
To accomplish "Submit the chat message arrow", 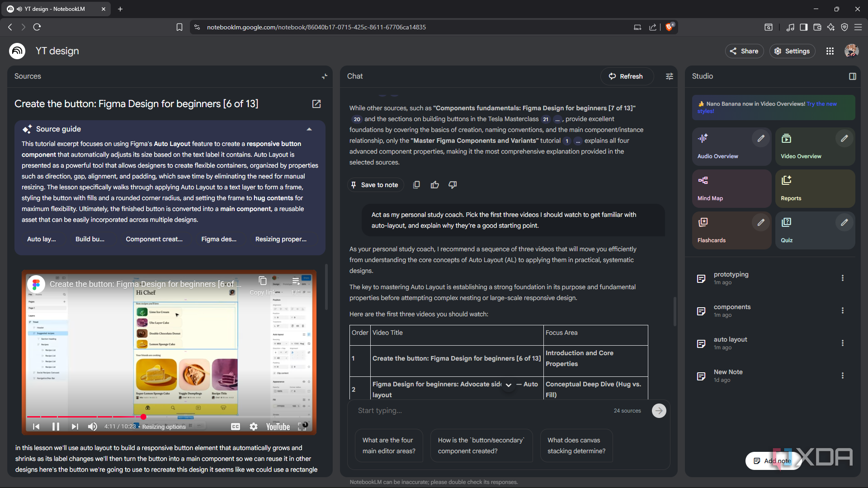I will [659, 411].
